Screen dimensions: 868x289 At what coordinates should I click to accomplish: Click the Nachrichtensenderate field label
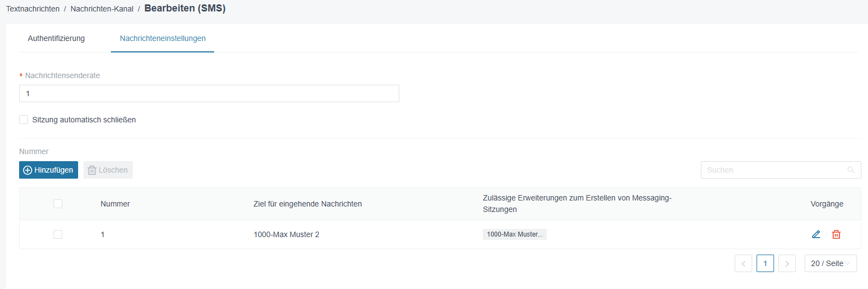pyautogui.click(x=62, y=75)
